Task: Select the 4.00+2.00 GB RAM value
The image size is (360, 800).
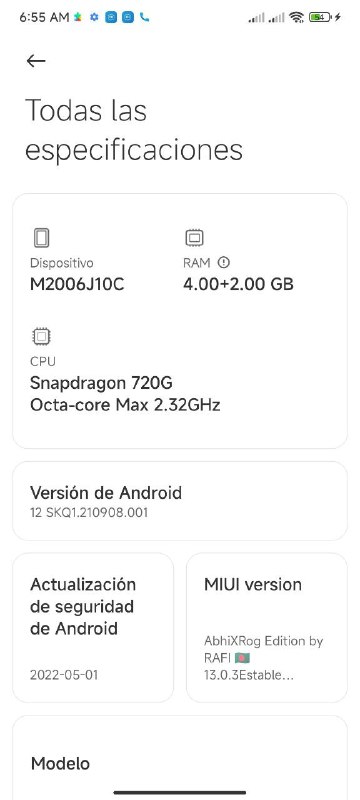Action: 238,284
